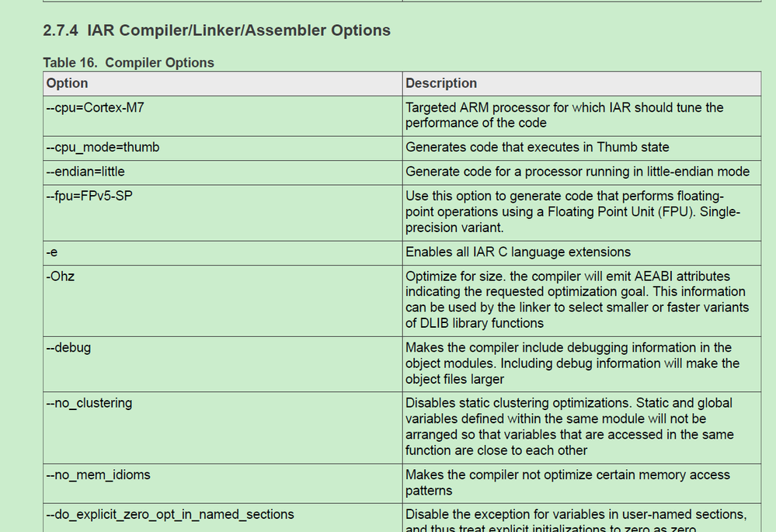Click the --cpu_mode=thumb option text

tap(103, 147)
